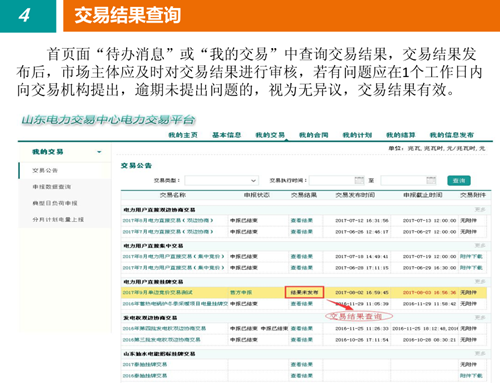
Task: Click 更多 in 发电权双边协商交易 section
Action: click(480, 317)
